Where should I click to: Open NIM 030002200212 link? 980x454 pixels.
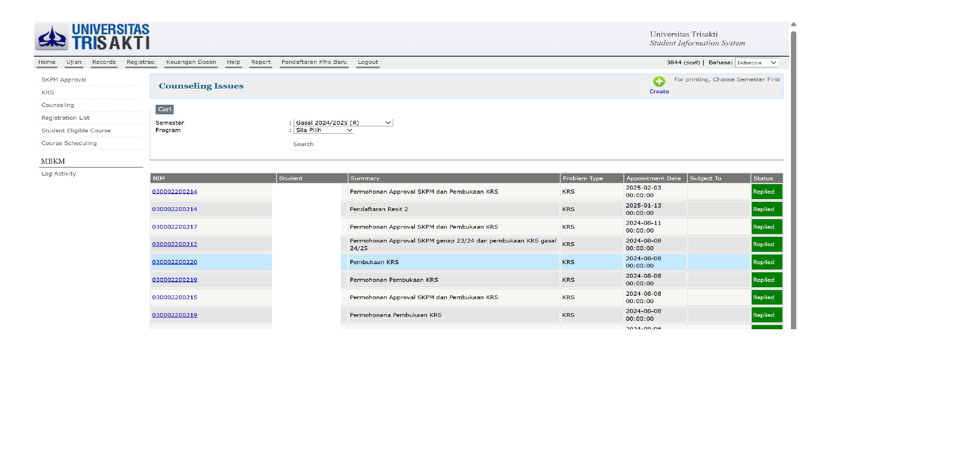[175, 244]
